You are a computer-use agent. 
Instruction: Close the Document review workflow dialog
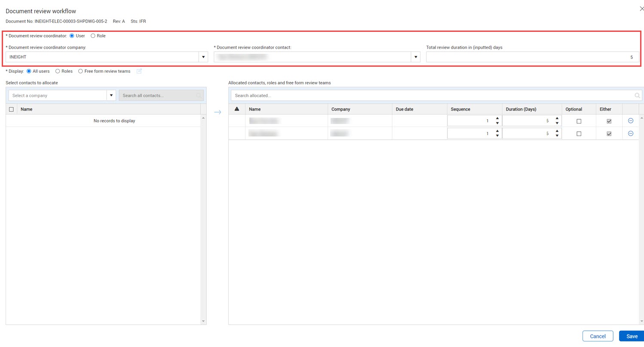pyautogui.click(x=641, y=9)
